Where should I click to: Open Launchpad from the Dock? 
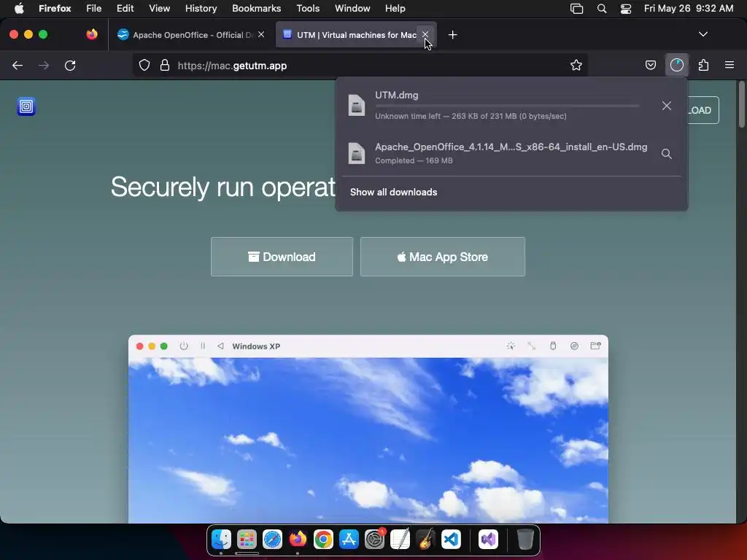(247, 540)
